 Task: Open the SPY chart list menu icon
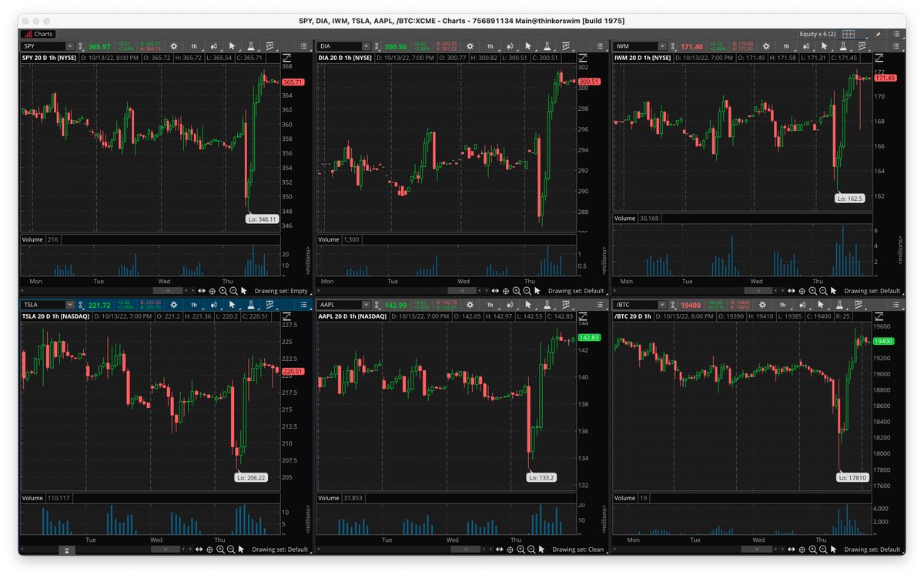pos(303,46)
